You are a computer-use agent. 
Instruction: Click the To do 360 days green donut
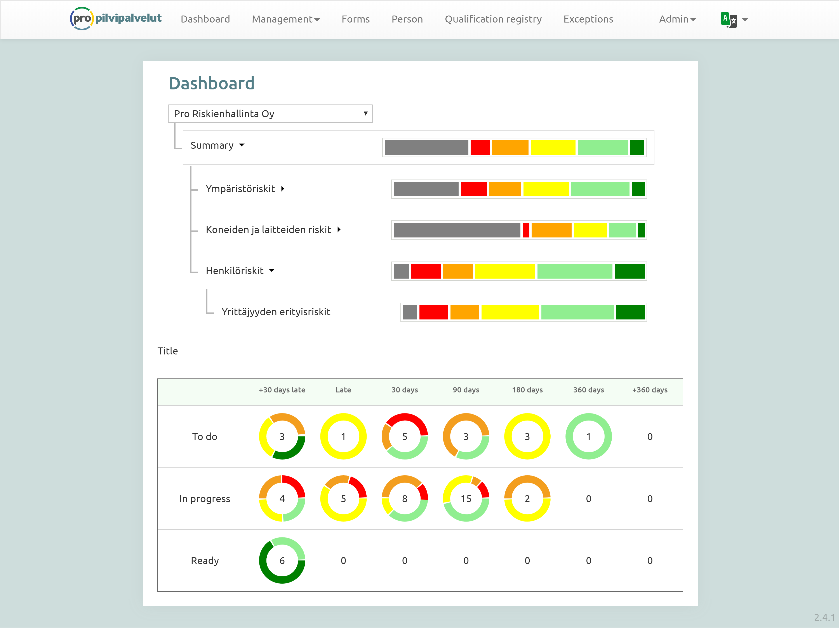click(x=588, y=436)
